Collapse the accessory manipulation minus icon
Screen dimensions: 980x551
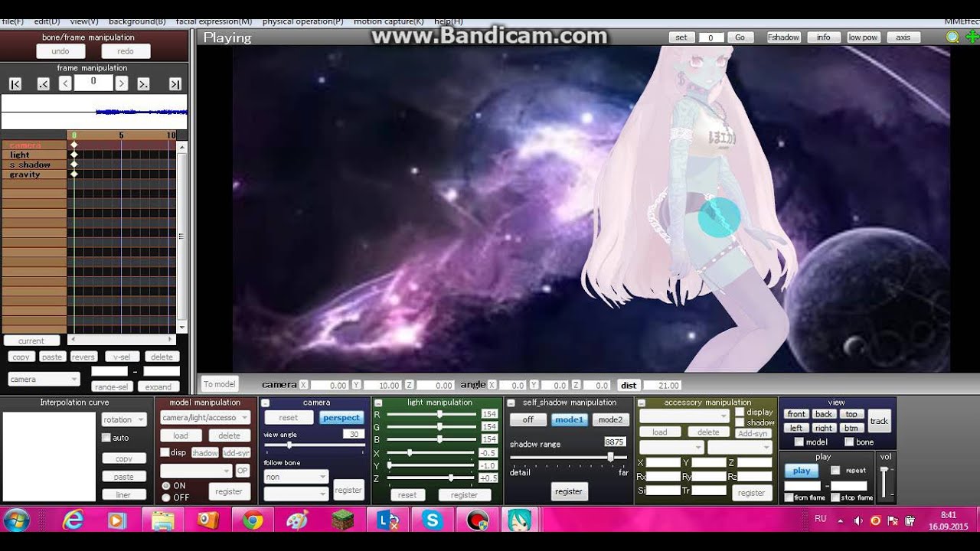[x=642, y=403]
